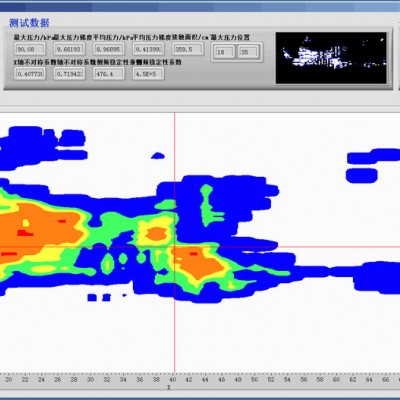The width and height of the screenshot is (400, 400).
Task: Click the max pressure field showing 90.08
Action: pyautogui.click(x=30, y=49)
